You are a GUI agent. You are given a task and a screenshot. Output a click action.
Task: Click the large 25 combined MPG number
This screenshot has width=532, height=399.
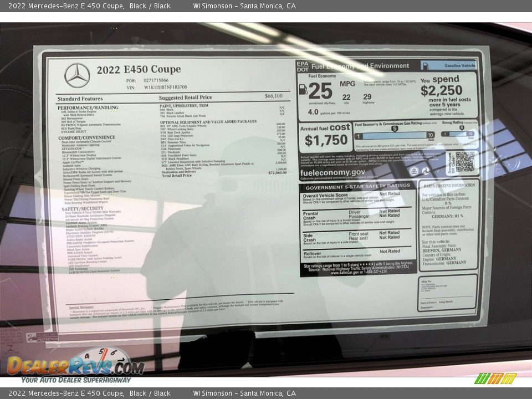(320, 91)
